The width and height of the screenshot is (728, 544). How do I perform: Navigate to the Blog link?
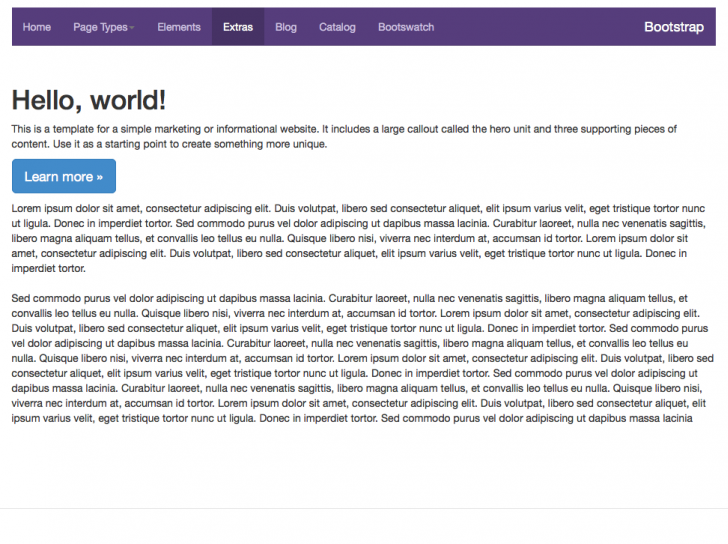click(x=286, y=27)
